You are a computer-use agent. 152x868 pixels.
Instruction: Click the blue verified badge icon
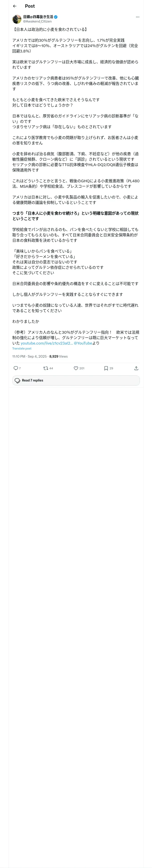[x=56, y=17]
